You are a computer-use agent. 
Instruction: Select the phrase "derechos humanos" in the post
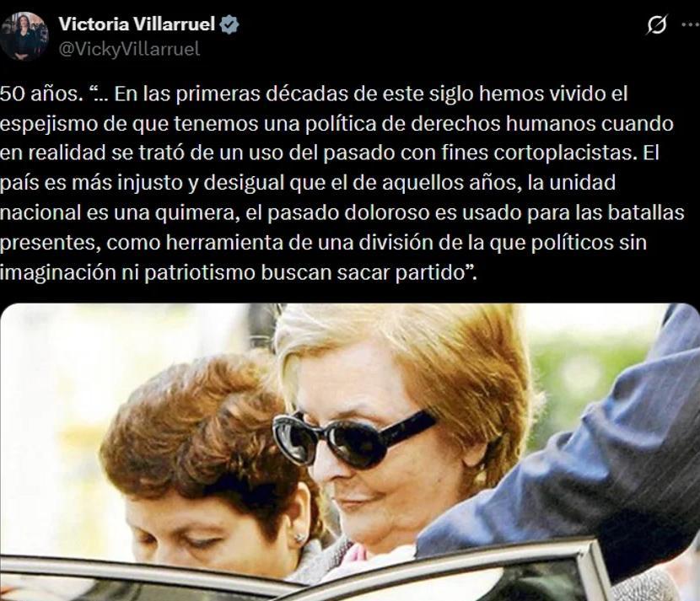503,124
